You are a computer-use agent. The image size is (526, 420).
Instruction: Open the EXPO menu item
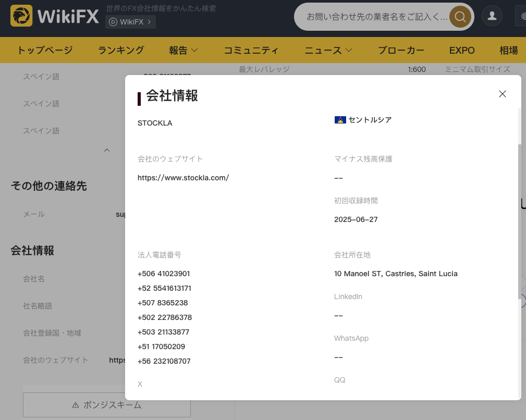(461, 50)
